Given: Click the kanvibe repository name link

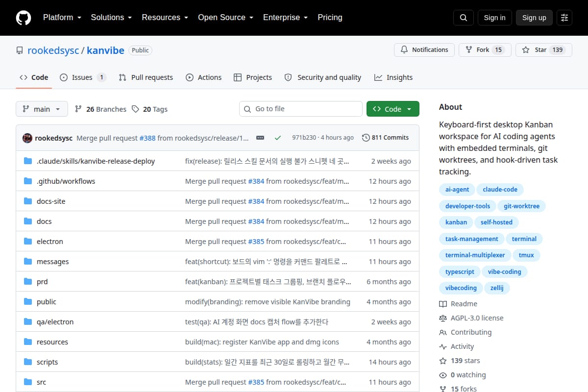Looking at the screenshot, I should pyautogui.click(x=105, y=50).
